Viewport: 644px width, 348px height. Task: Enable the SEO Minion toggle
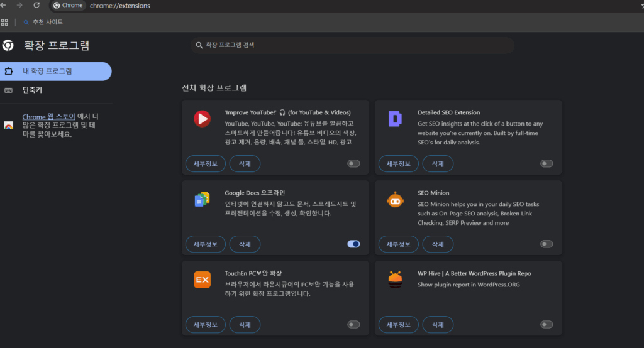pyautogui.click(x=547, y=244)
